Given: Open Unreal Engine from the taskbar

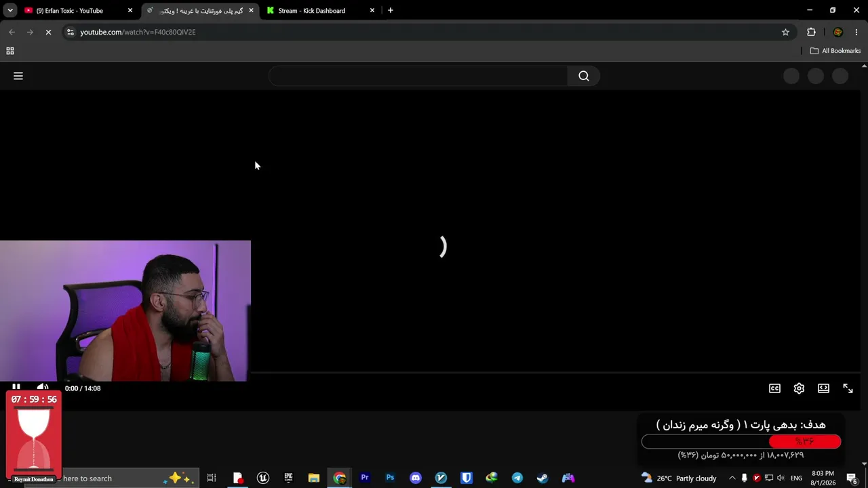Looking at the screenshot, I should pos(263,478).
